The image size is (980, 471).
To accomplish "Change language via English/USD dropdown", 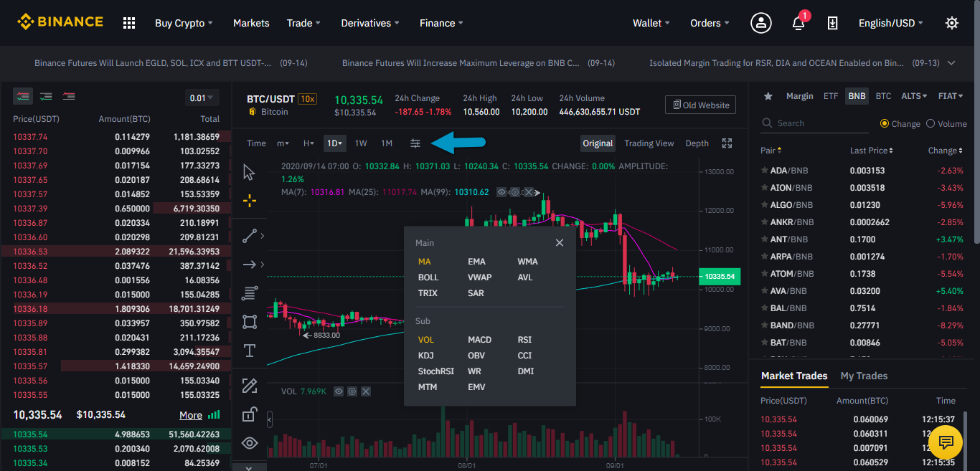I will pyautogui.click(x=891, y=23).
